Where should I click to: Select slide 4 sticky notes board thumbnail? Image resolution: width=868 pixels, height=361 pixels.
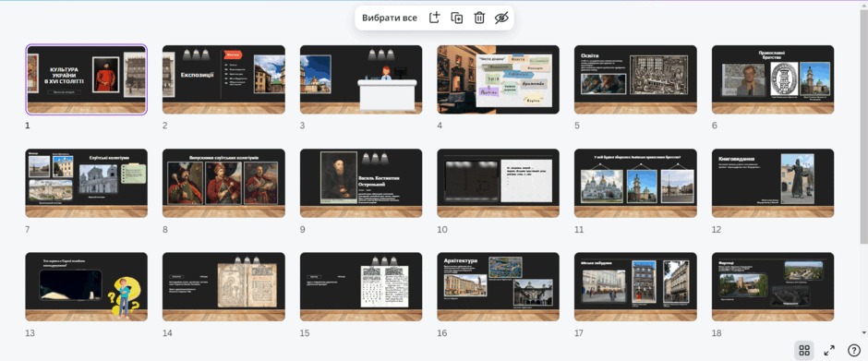coord(499,79)
